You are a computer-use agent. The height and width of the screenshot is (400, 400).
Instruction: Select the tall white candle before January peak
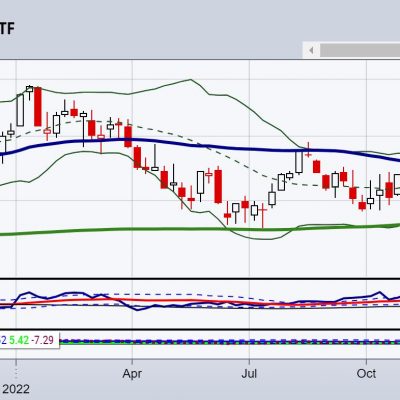20,110
